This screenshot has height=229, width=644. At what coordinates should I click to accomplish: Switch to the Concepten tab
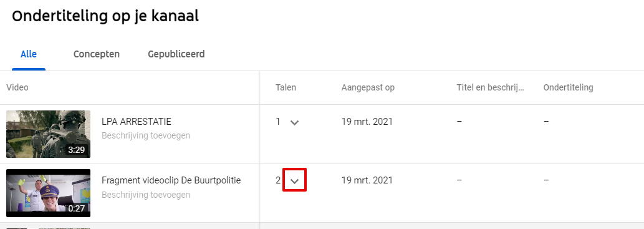click(x=97, y=54)
